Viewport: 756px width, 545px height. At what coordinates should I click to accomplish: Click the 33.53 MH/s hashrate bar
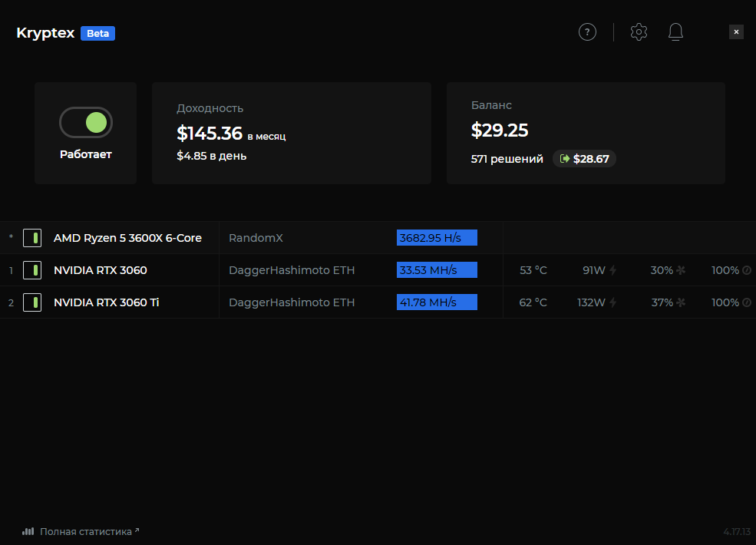click(437, 270)
